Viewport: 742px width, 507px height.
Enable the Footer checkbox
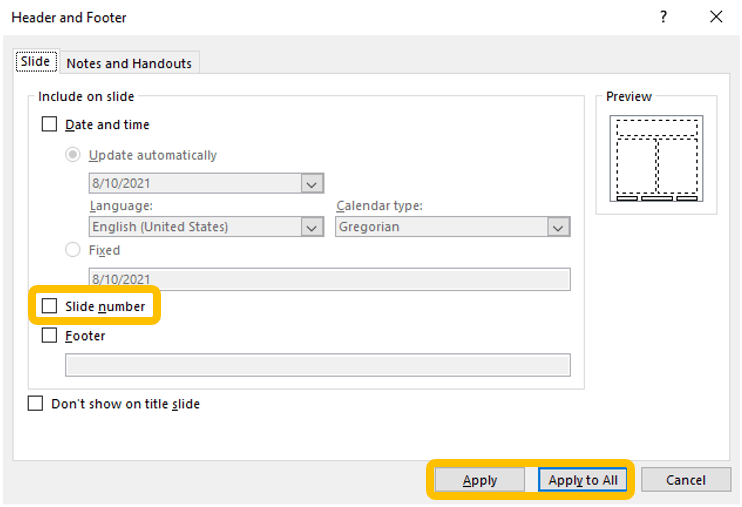[50, 336]
